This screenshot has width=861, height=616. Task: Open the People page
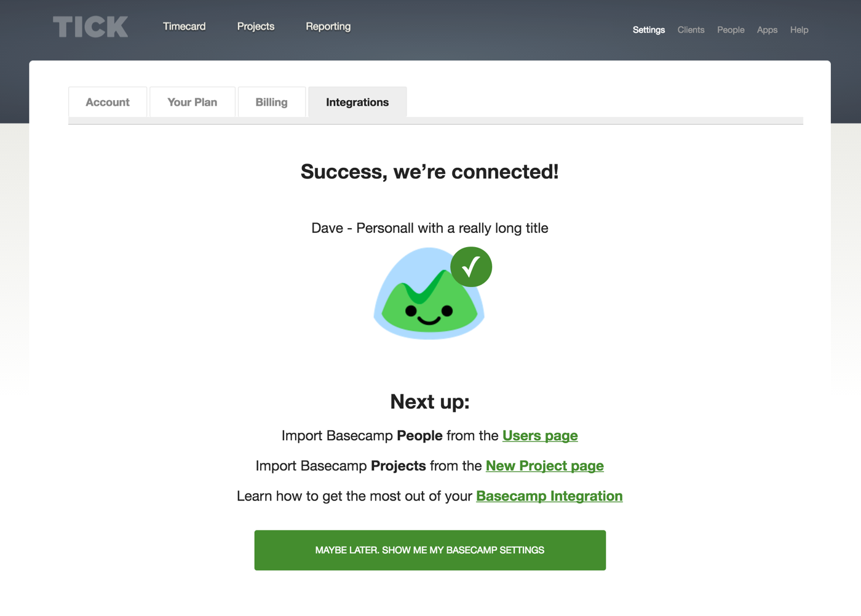click(x=730, y=30)
